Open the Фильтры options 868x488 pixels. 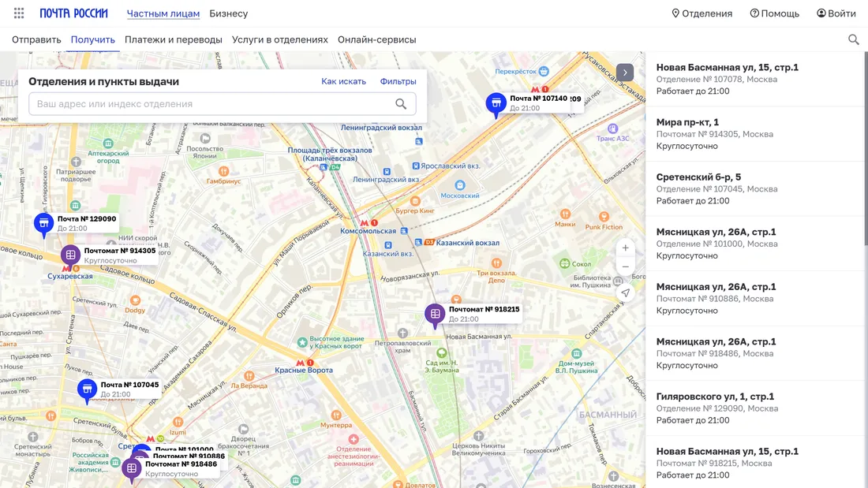pyautogui.click(x=398, y=80)
